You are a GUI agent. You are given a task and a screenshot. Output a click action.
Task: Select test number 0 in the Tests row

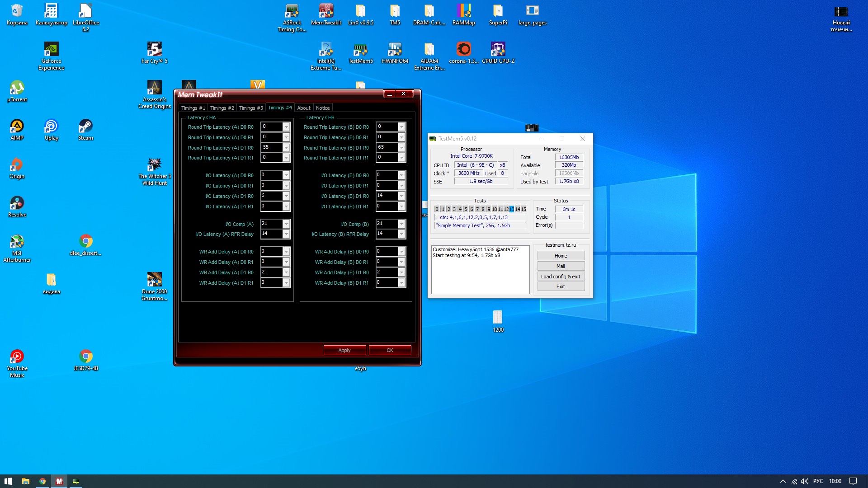tap(437, 209)
